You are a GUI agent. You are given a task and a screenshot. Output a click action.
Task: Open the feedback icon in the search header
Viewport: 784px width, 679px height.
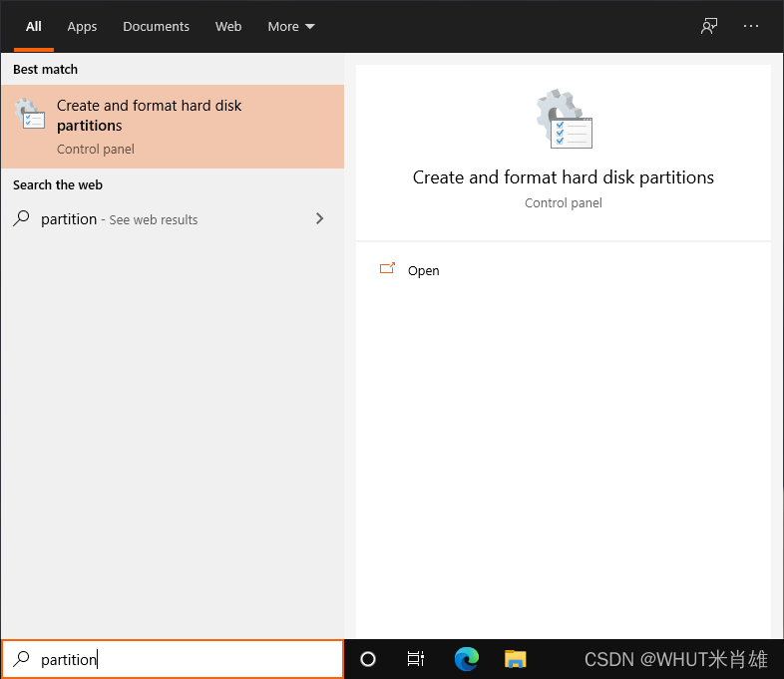click(709, 27)
